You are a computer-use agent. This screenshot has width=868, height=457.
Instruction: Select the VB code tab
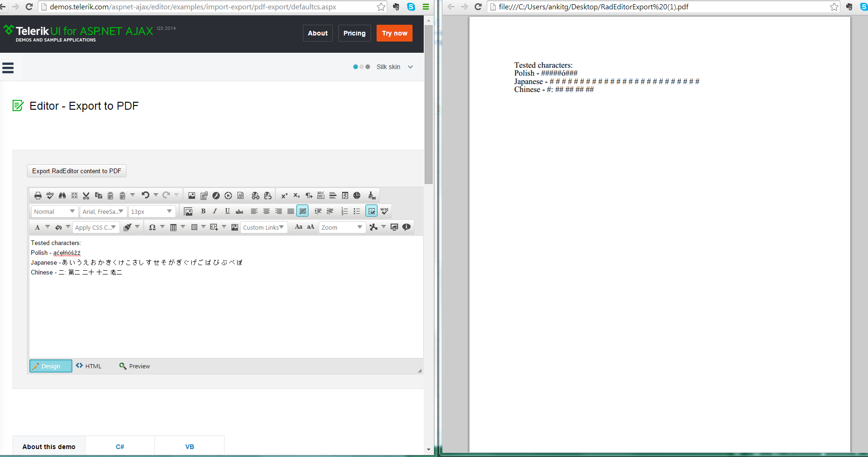pyautogui.click(x=189, y=447)
